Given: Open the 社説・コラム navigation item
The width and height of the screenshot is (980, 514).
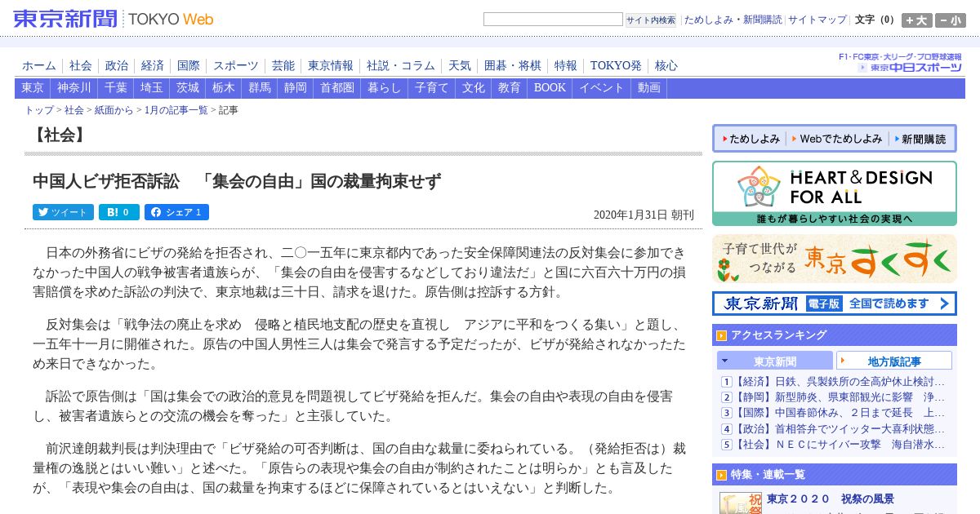Looking at the screenshot, I should (x=401, y=66).
